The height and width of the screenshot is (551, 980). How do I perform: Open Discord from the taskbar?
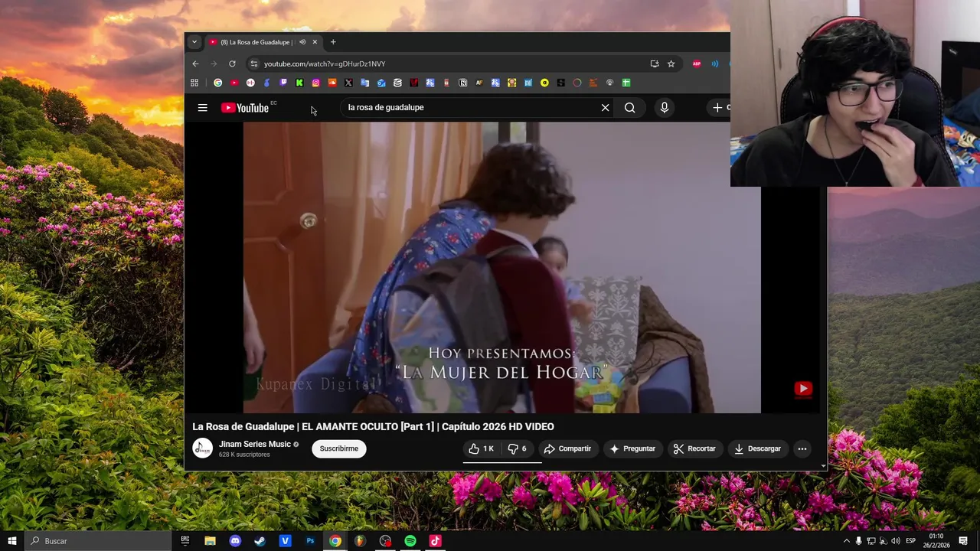tap(235, 541)
